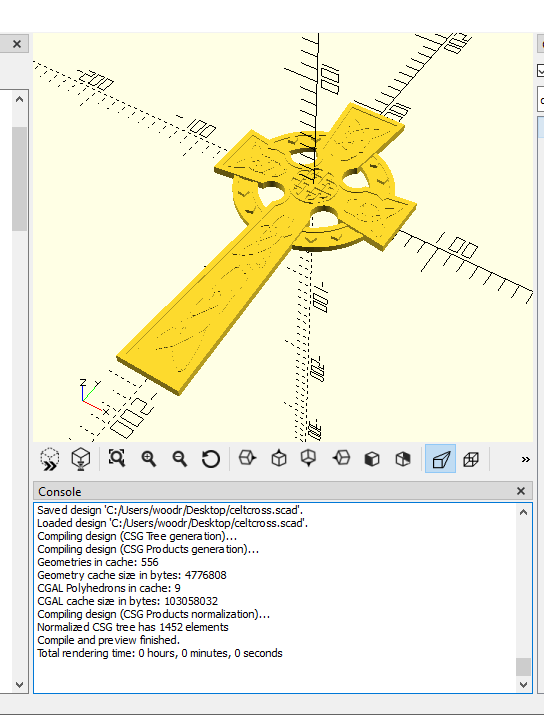The width and height of the screenshot is (544, 715).
Task: Click 'Geometry cache size in bytes: 4776808'
Action: (x=132, y=575)
